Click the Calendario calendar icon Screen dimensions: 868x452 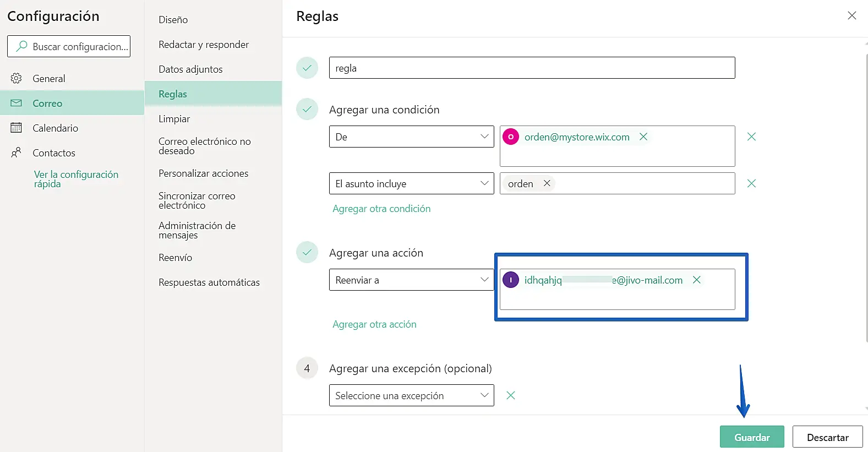coord(17,128)
